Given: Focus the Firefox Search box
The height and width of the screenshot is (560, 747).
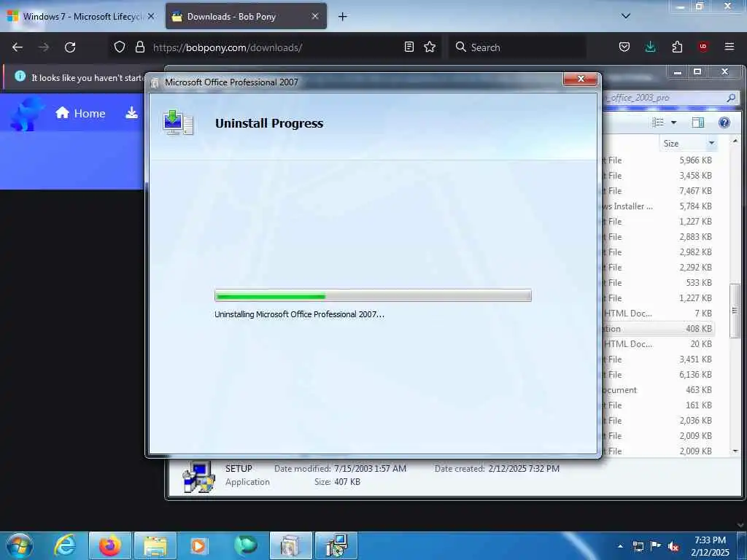Looking at the screenshot, I should click(517, 47).
